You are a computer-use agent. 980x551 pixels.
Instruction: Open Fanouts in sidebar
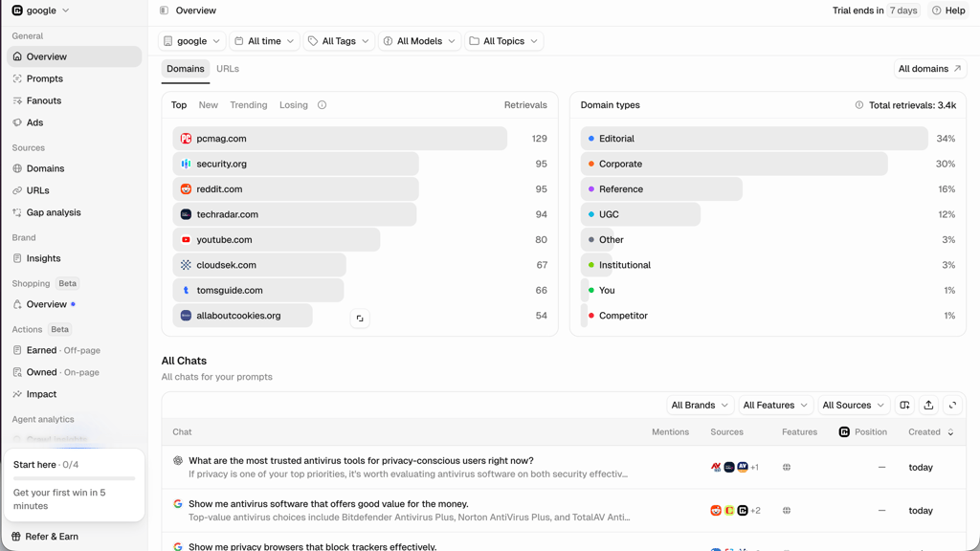pyautogui.click(x=75, y=100)
